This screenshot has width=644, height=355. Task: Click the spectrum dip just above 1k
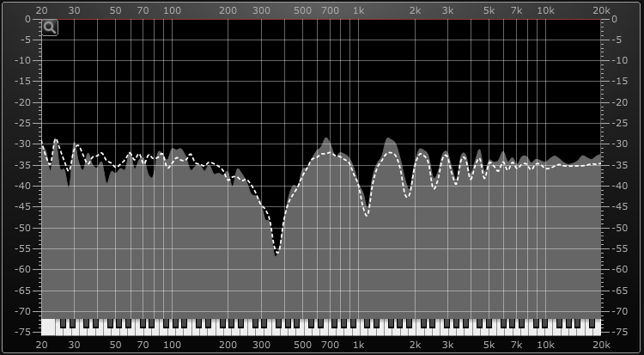[367, 213]
